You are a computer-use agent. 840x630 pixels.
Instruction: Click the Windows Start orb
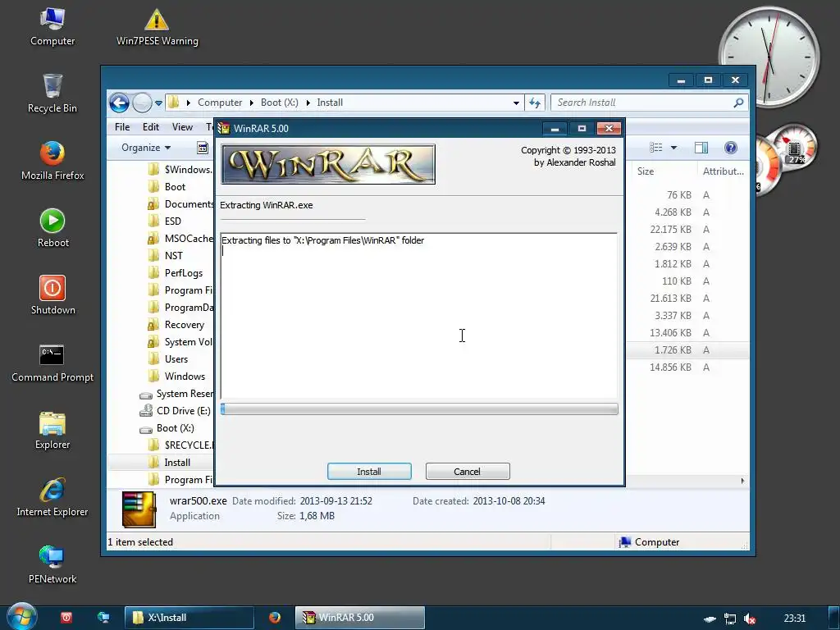click(x=21, y=617)
